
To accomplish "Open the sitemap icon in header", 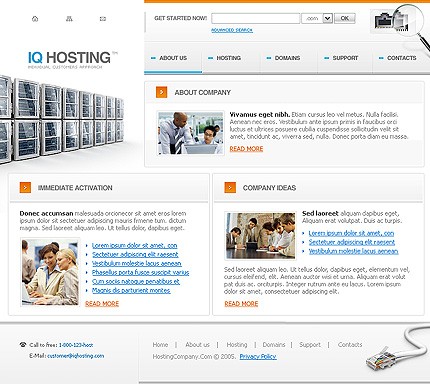I will (69, 19).
